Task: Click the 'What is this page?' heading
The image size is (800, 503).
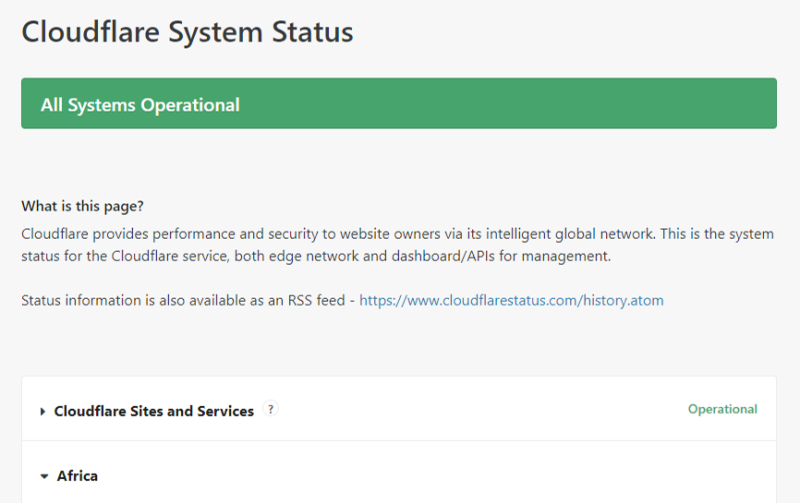Action: tap(83, 206)
